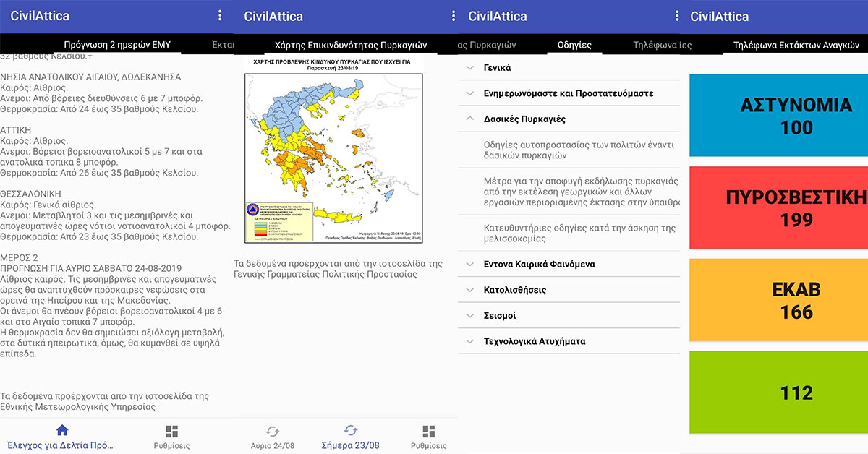This screenshot has width=868, height=454.
Task: Collapse the Δασικές Πυρκαγιές section
Action: (569, 119)
